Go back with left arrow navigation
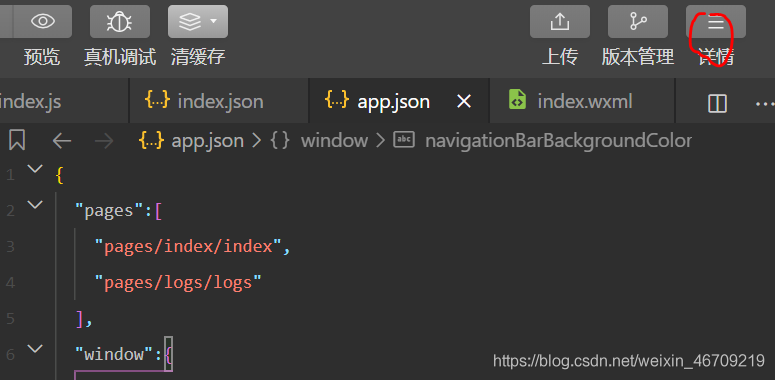This screenshot has height=380, width=775. coord(62,141)
